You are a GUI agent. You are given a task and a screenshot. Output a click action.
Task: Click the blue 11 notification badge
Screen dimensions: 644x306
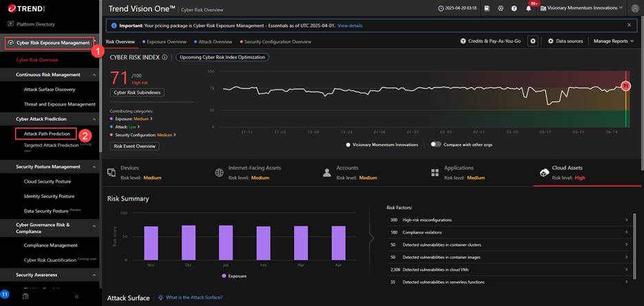click(x=5, y=294)
